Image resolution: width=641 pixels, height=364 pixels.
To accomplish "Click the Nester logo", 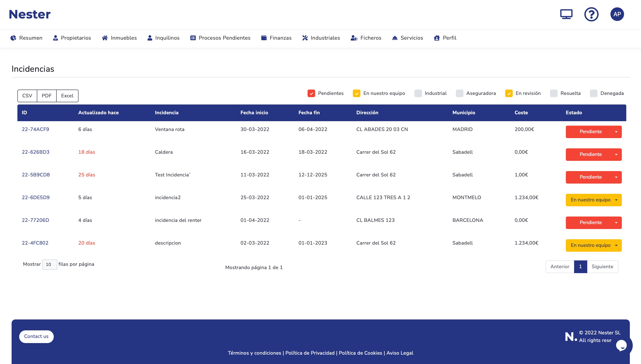I will 30,14.
